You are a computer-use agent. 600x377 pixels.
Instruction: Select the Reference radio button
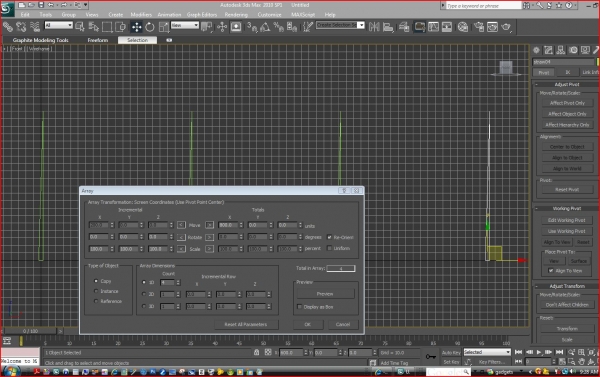click(96, 301)
